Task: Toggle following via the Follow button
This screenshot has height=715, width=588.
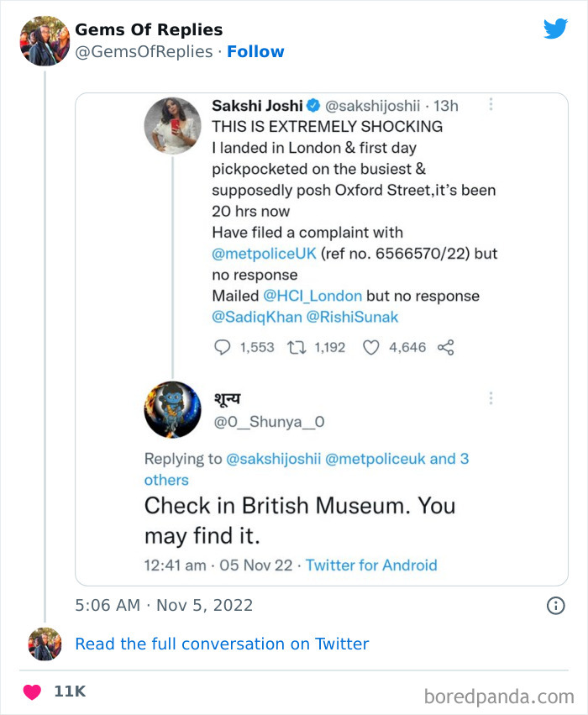Action: pos(256,51)
